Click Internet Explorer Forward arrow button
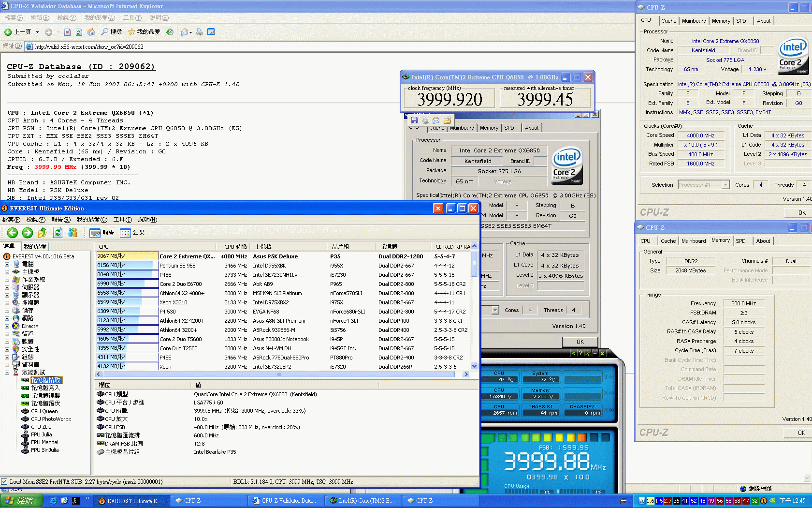The image size is (812, 508). pos(48,32)
